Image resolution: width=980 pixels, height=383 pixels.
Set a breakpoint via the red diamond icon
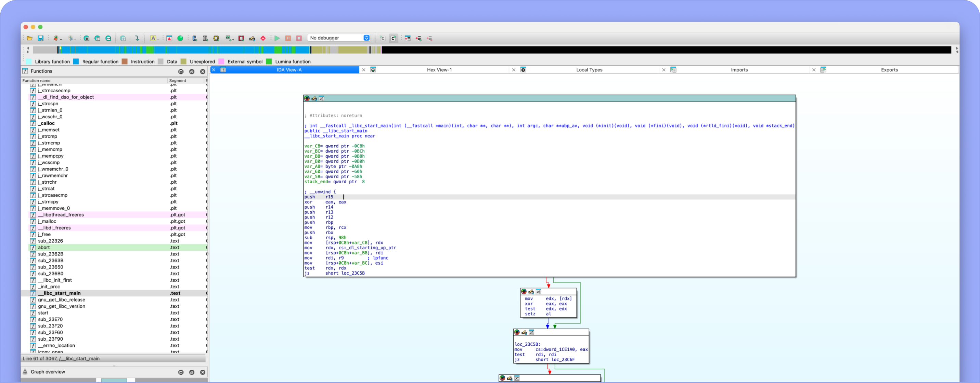[x=263, y=38]
